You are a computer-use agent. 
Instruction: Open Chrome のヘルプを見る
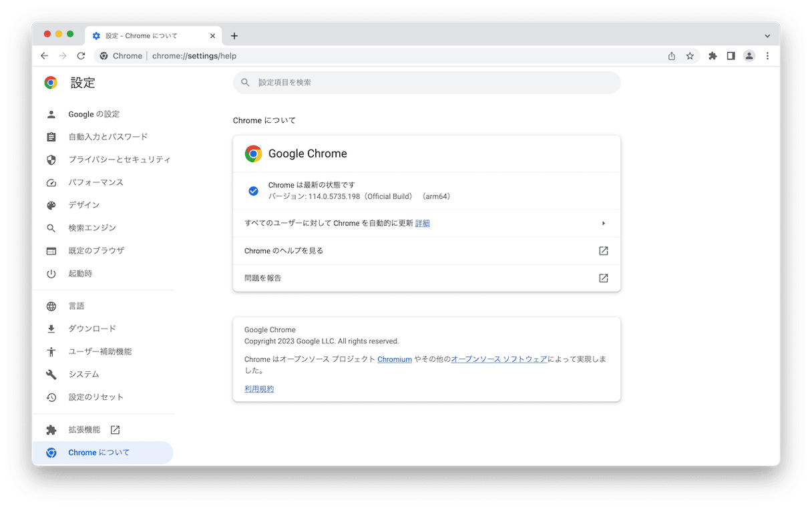point(427,250)
